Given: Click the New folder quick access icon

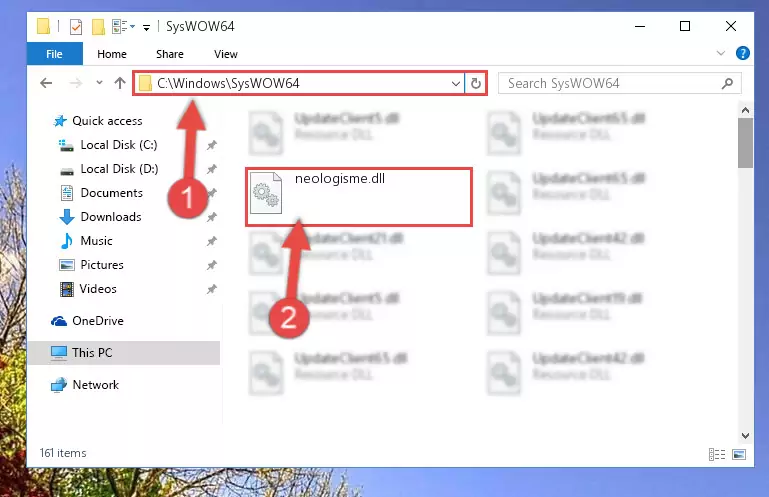Looking at the screenshot, I should (98, 26).
